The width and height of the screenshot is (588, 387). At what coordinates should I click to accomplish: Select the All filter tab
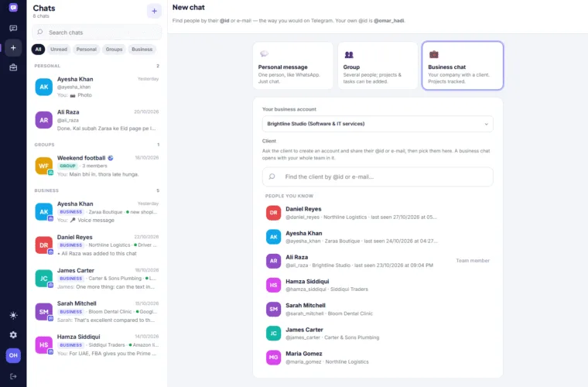coord(38,49)
